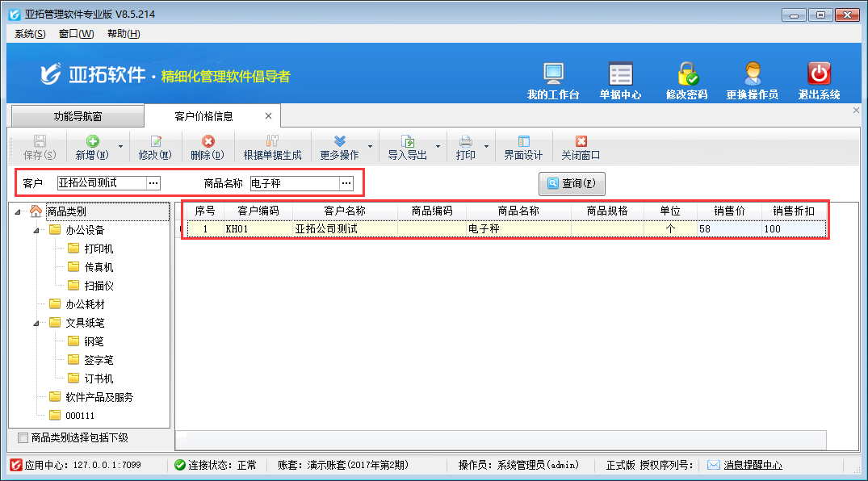Open the 系统 menu
This screenshot has height=481, width=868.
click(30, 33)
